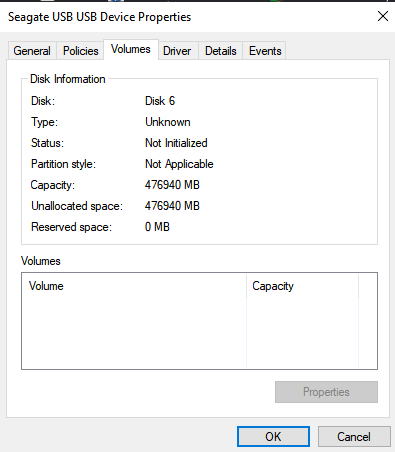Click the Capacity column header
395x452 pixels.
pos(303,286)
